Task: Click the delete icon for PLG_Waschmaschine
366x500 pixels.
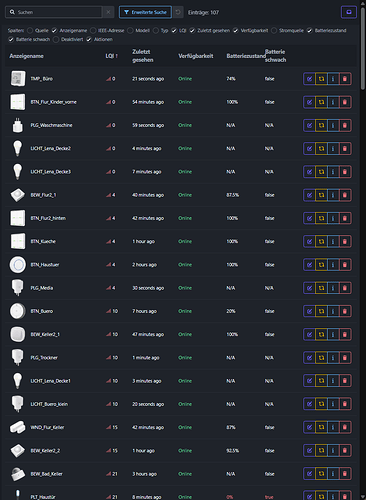Action: pos(345,125)
